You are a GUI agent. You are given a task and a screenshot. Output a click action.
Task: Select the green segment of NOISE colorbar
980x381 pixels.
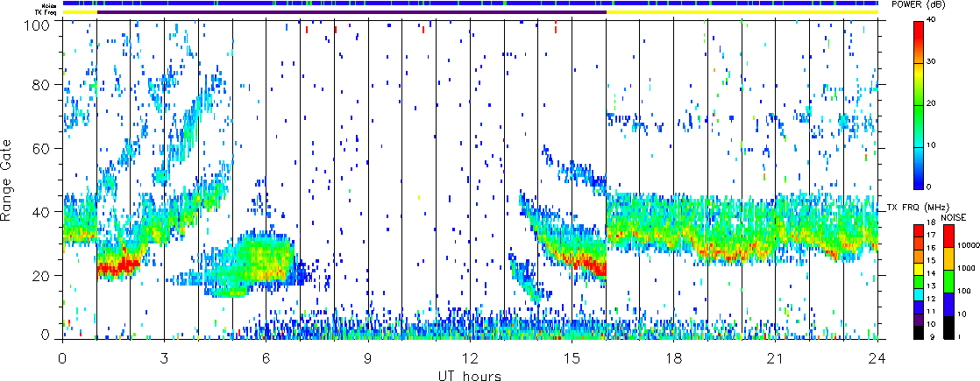click(x=947, y=279)
